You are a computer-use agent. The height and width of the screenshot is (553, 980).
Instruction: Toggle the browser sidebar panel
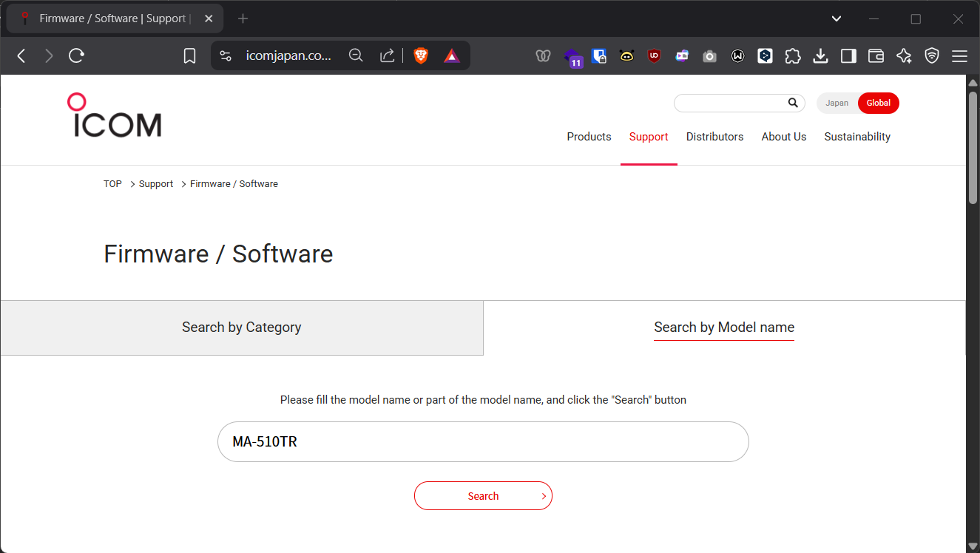point(848,55)
